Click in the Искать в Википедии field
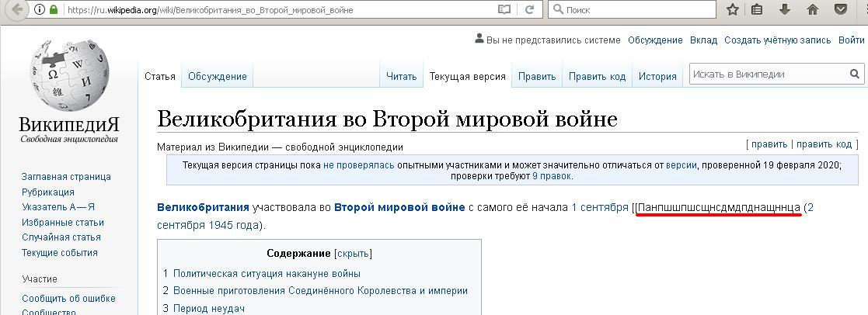This screenshot has width=868, height=315. click(768, 74)
